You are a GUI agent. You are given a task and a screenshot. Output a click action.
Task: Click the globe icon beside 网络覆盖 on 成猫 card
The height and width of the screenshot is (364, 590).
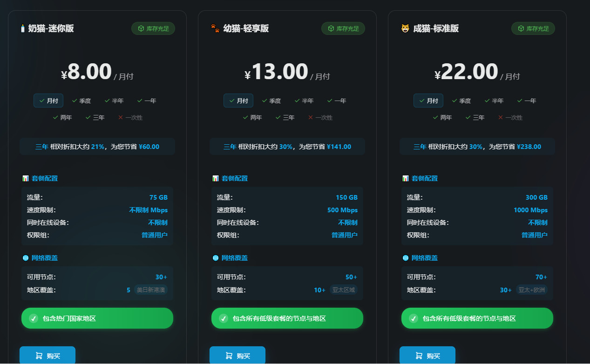pyautogui.click(x=405, y=257)
